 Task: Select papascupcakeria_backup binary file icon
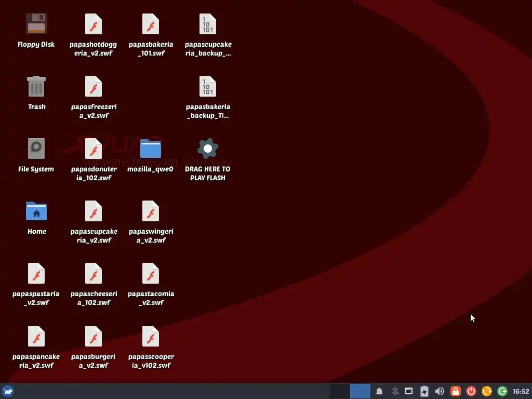click(x=208, y=24)
